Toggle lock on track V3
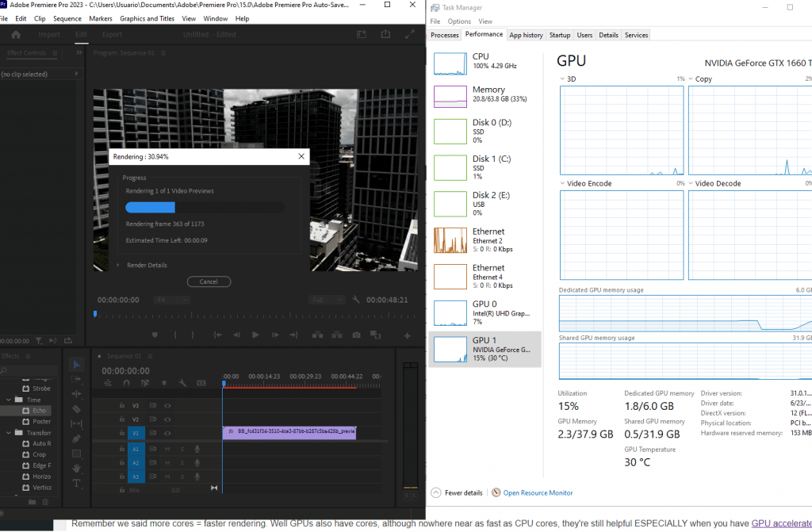812x532 pixels. (x=121, y=406)
